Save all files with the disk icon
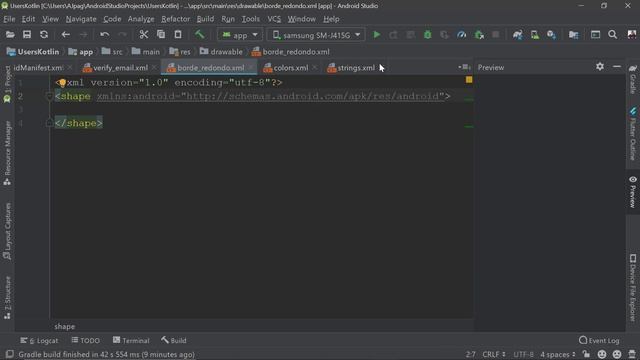Screen dimensions: 640x360 [27, 35]
